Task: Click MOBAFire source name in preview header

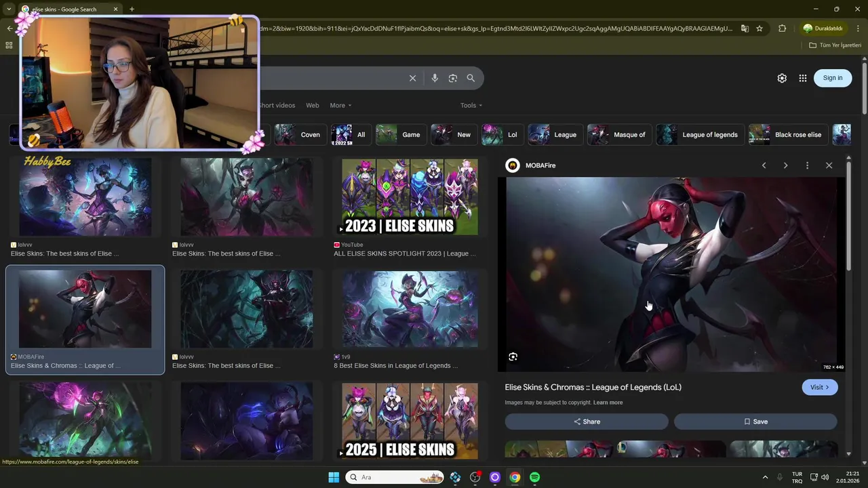Action: pos(540,165)
